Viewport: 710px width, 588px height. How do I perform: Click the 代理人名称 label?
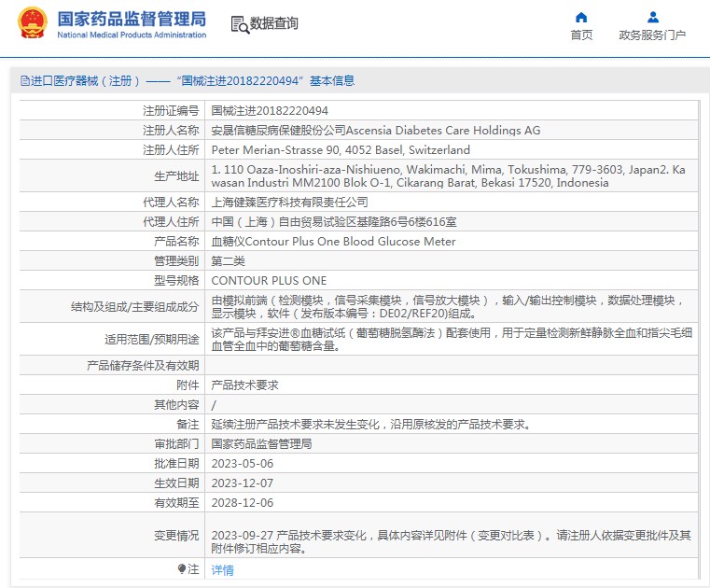coord(171,202)
